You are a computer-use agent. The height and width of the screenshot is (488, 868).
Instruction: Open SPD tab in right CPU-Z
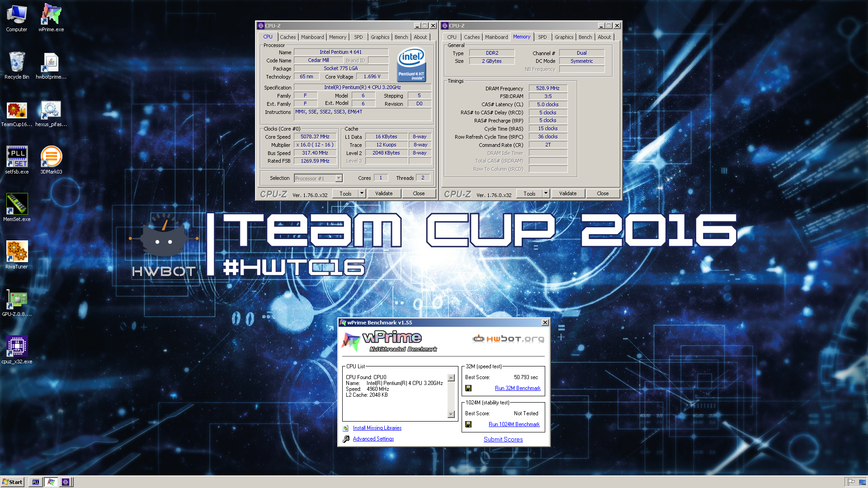point(542,37)
